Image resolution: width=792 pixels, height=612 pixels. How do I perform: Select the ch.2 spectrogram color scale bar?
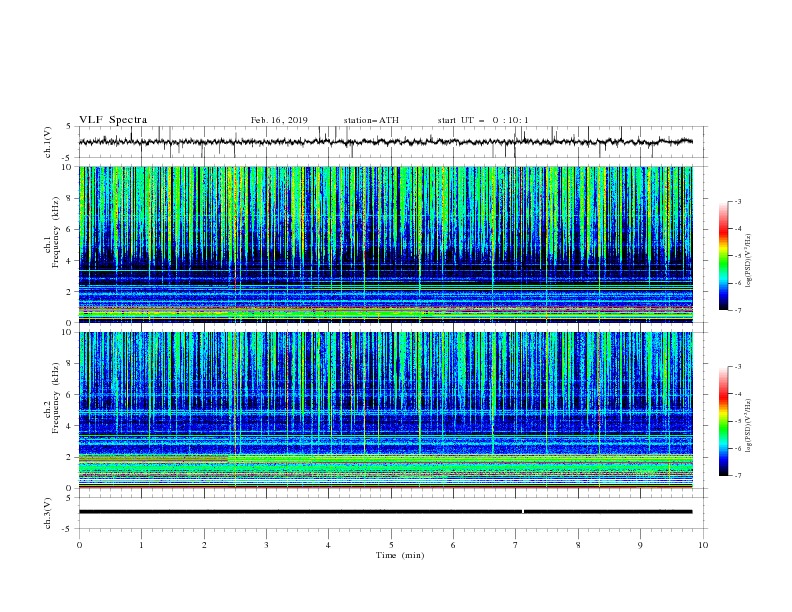(x=723, y=421)
